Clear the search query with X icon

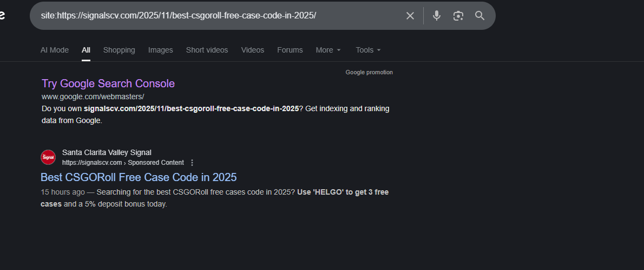click(410, 16)
